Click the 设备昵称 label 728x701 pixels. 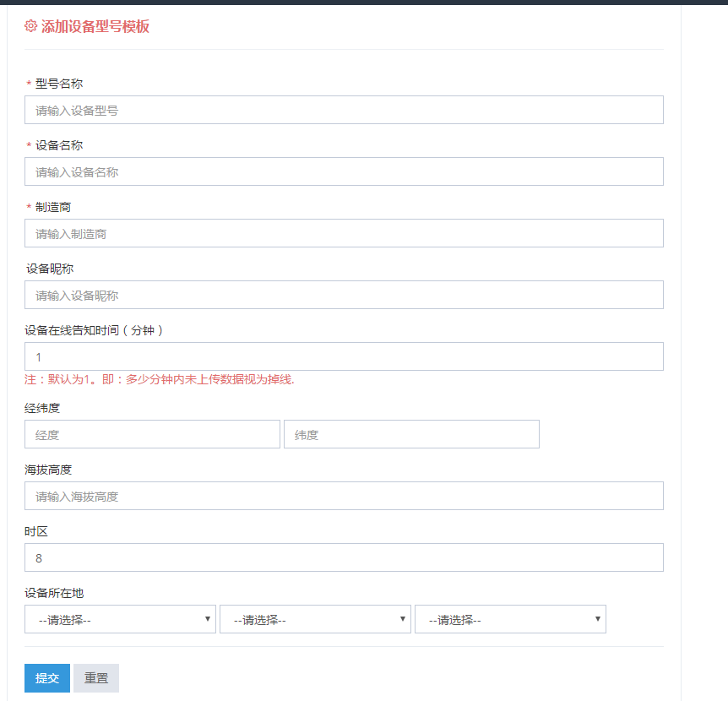coord(50,269)
